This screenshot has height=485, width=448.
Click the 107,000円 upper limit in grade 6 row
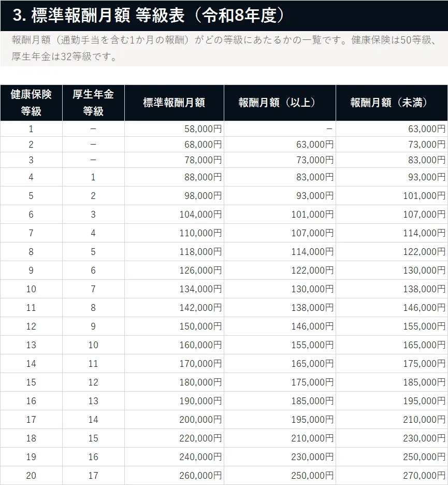[392, 215]
